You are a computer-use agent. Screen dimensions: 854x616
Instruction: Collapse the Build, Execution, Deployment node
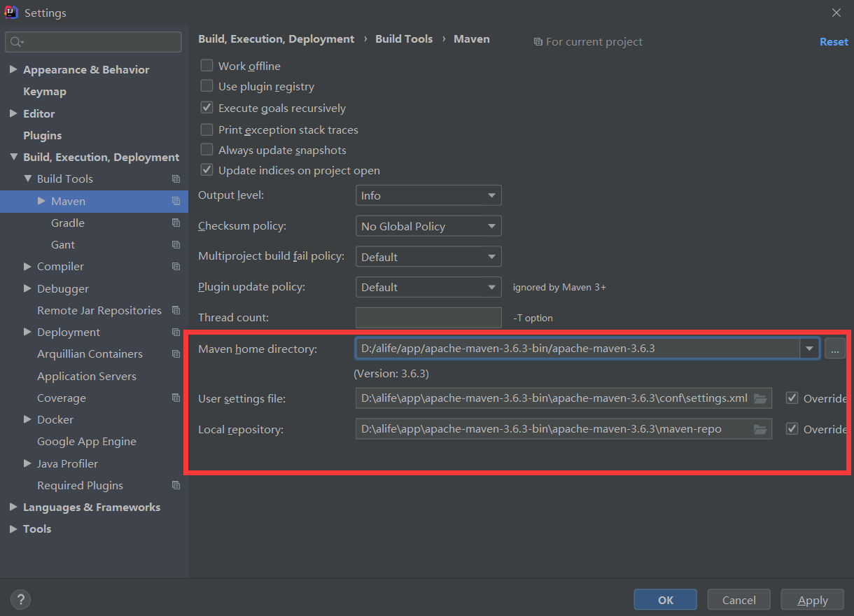point(13,157)
